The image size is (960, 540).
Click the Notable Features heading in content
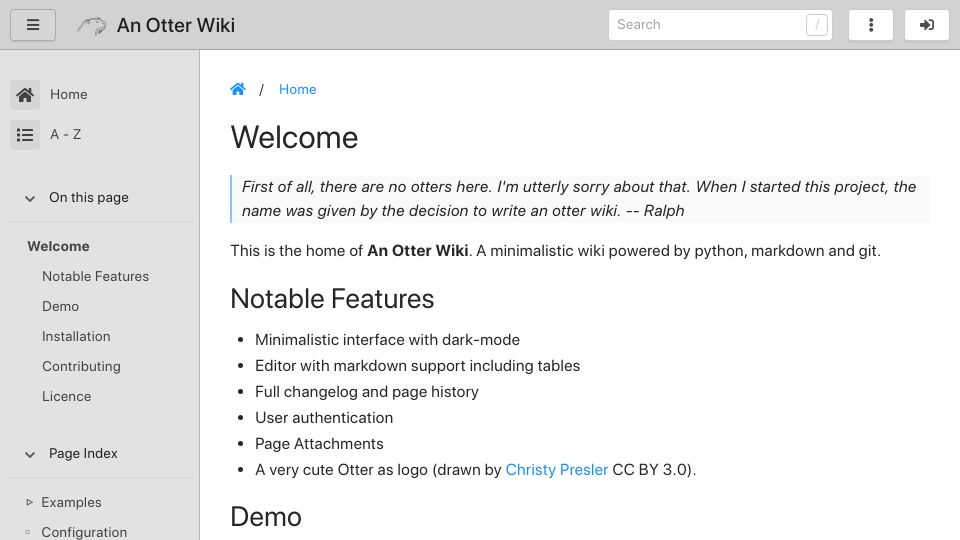coord(332,299)
